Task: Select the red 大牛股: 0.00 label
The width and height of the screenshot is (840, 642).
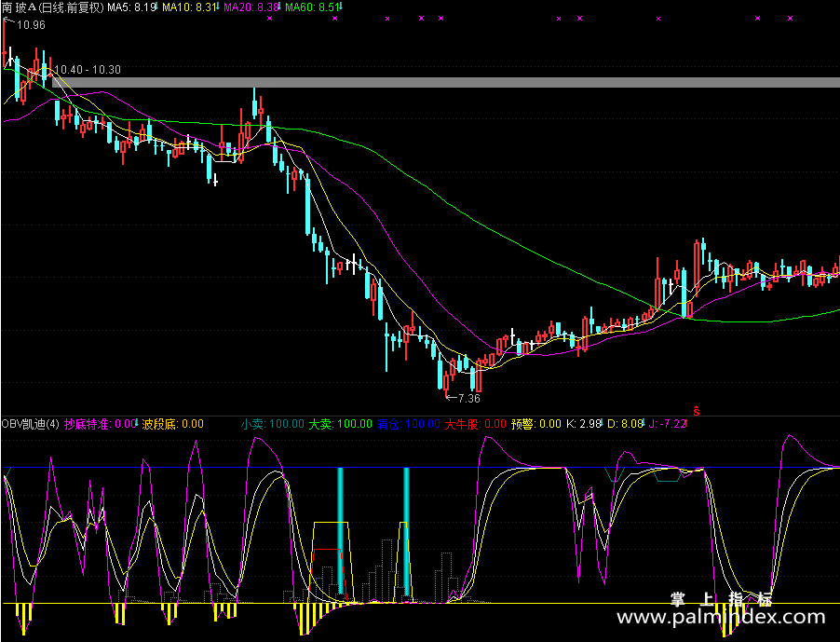Action: point(475,424)
